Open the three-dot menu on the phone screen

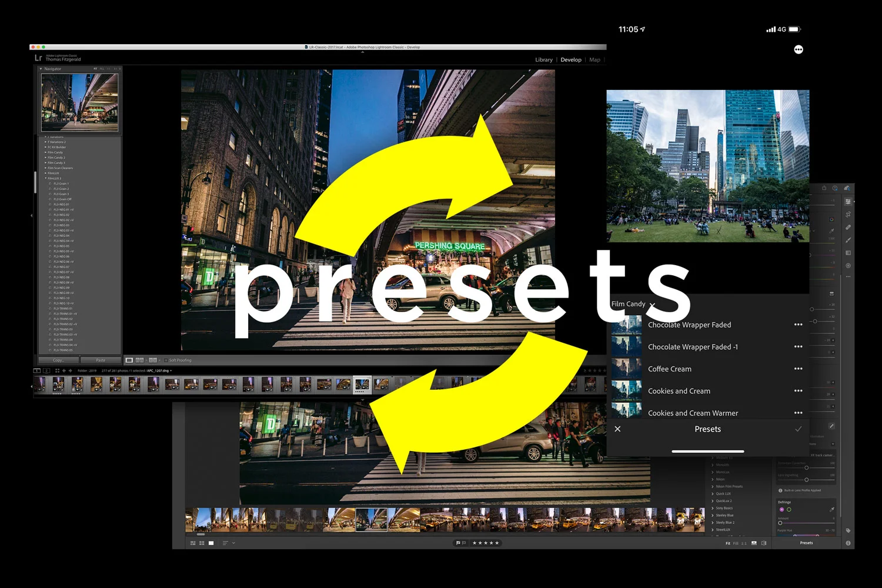pos(799,49)
